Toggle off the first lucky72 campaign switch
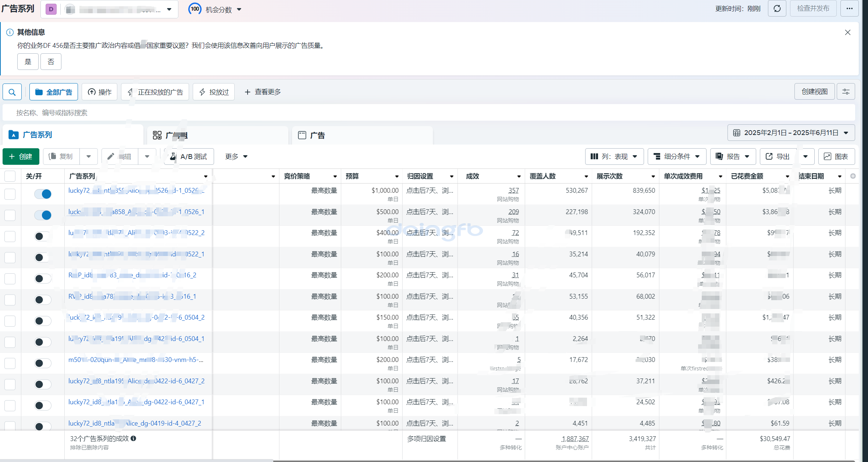This screenshot has width=868, height=462. tap(43, 194)
